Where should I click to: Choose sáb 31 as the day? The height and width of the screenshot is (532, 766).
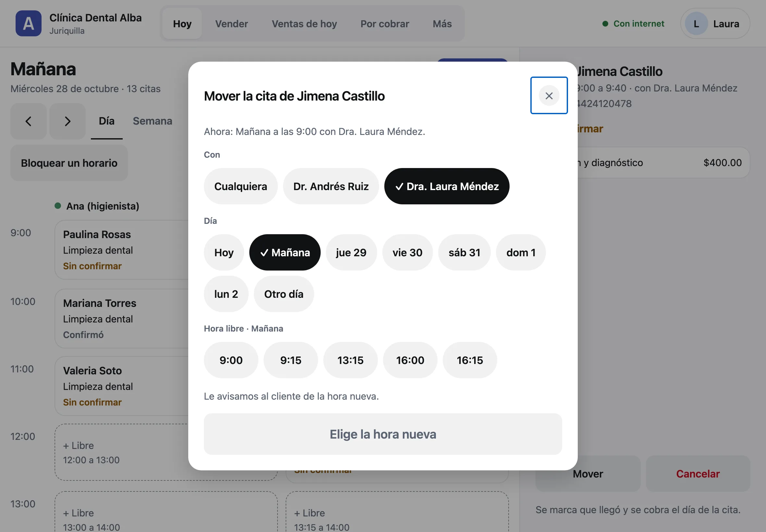[x=464, y=252]
